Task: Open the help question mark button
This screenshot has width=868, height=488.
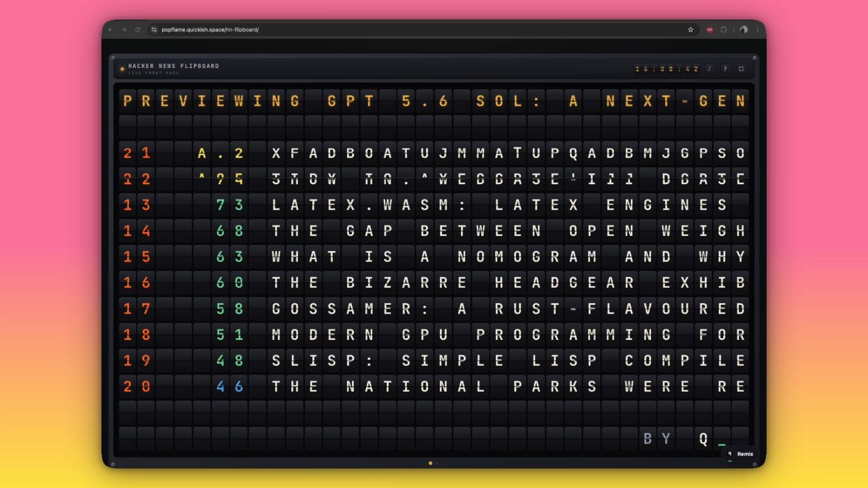Action: tap(725, 69)
